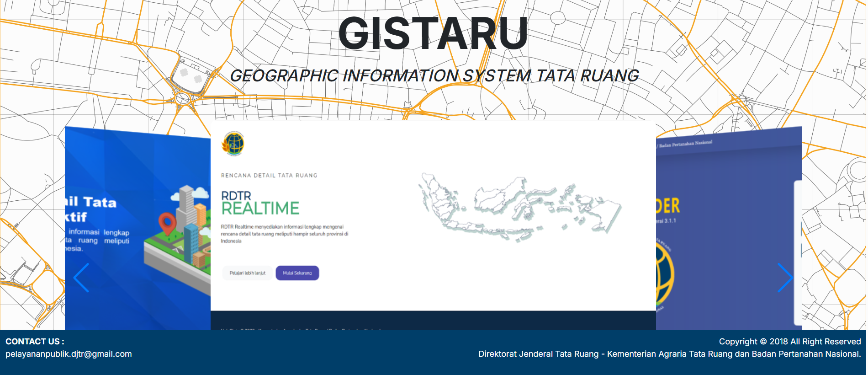Click the Direktorat Jenderal Tata Ruang footer text

[x=669, y=354]
